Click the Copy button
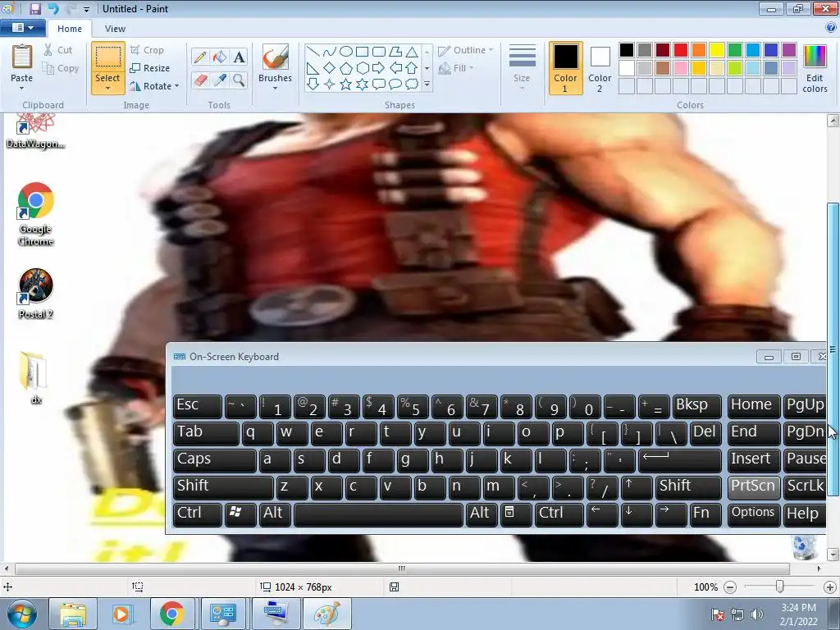 61,68
